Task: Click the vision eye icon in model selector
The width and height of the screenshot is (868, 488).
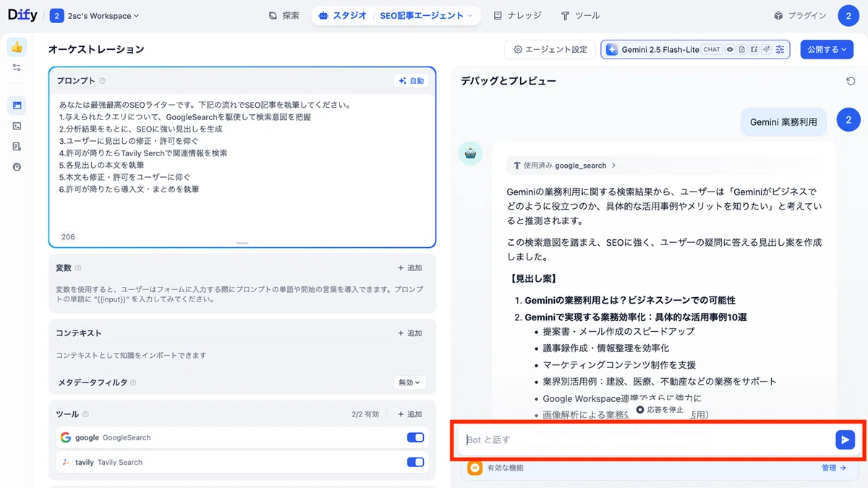Action: (x=731, y=49)
